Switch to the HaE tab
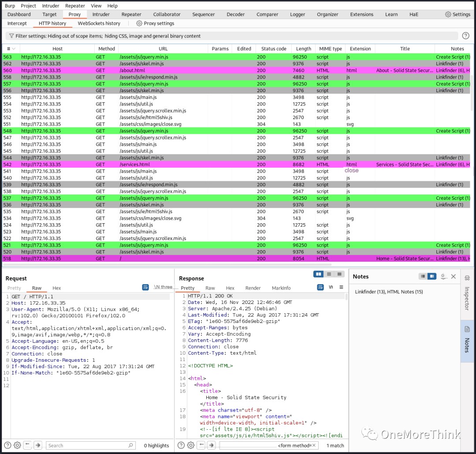The image size is (476, 454). pos(414,14)
